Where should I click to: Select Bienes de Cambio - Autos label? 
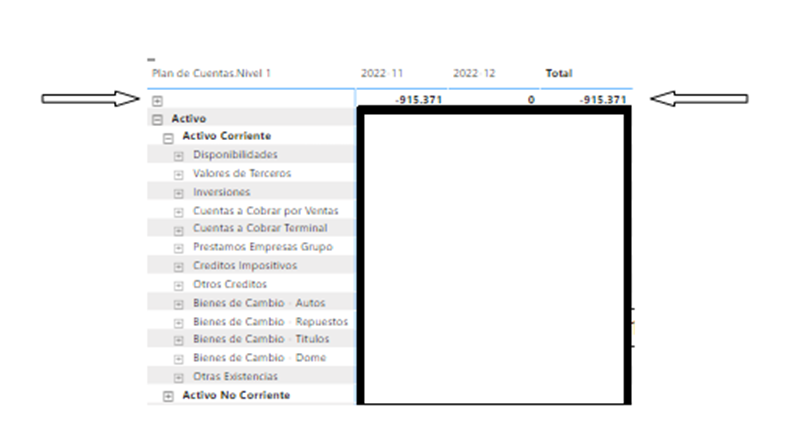[x=259, y=303]
